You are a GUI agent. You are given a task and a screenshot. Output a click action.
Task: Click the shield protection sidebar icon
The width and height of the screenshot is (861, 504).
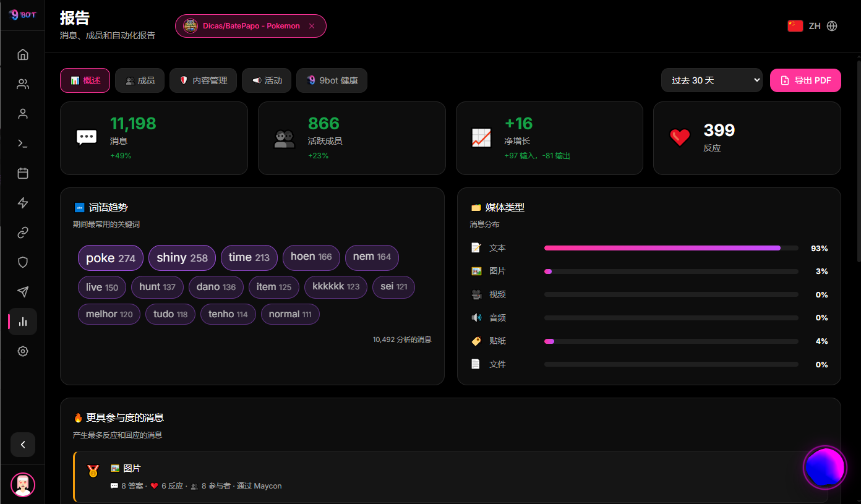click(23, 262)
